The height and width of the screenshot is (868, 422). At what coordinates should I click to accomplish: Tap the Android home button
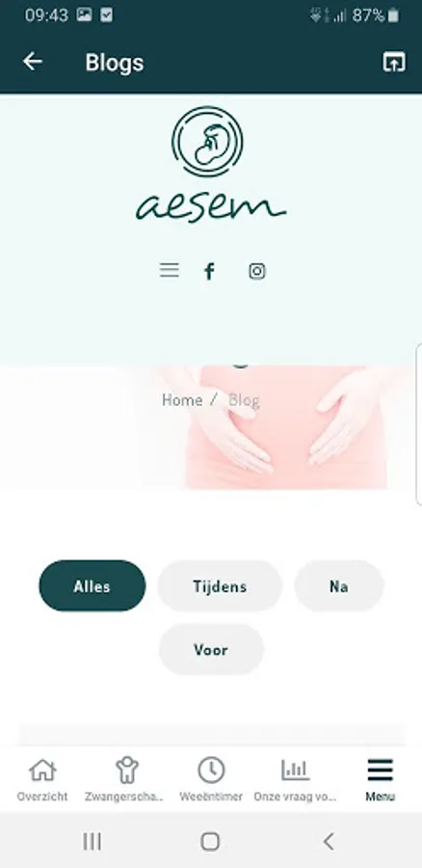coord(210,841)
